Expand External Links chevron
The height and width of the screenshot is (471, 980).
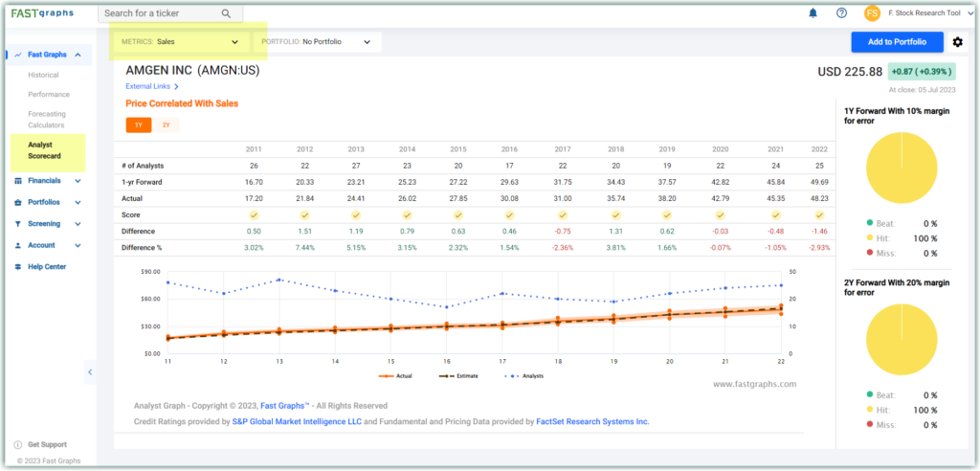(x=177, y=87)
